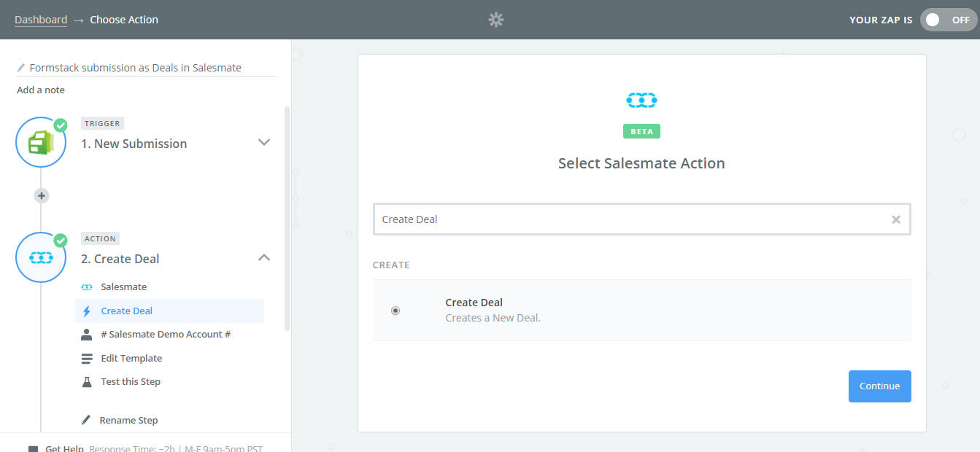Click the TRIGGER label tag

click(x=102, y=123)
